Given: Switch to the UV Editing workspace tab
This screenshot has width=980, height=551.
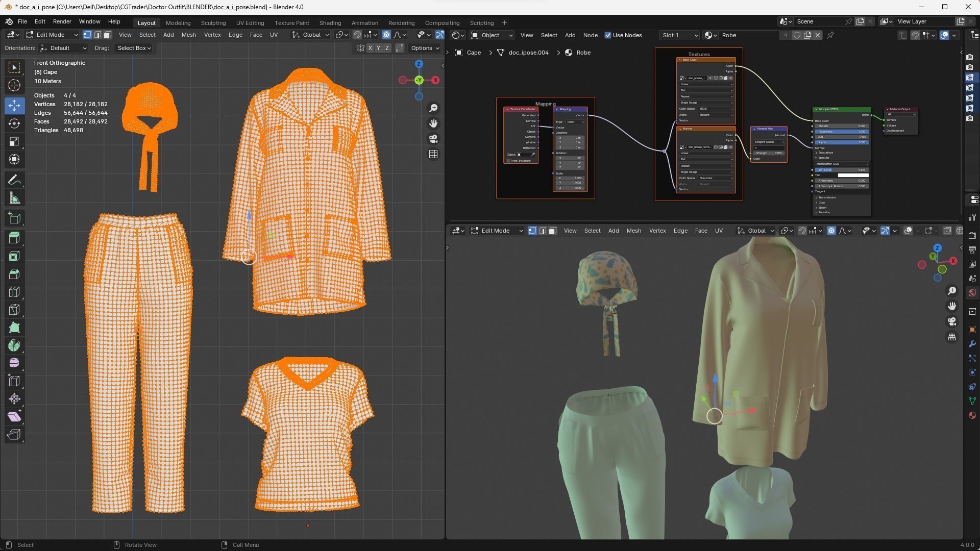Looking at the screenshot, I should tap(250, 23).
